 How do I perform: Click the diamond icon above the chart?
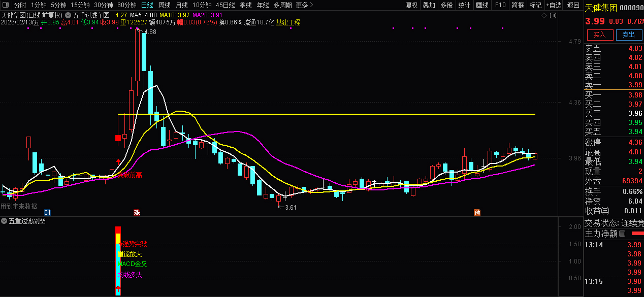click(x=544, y=16)
